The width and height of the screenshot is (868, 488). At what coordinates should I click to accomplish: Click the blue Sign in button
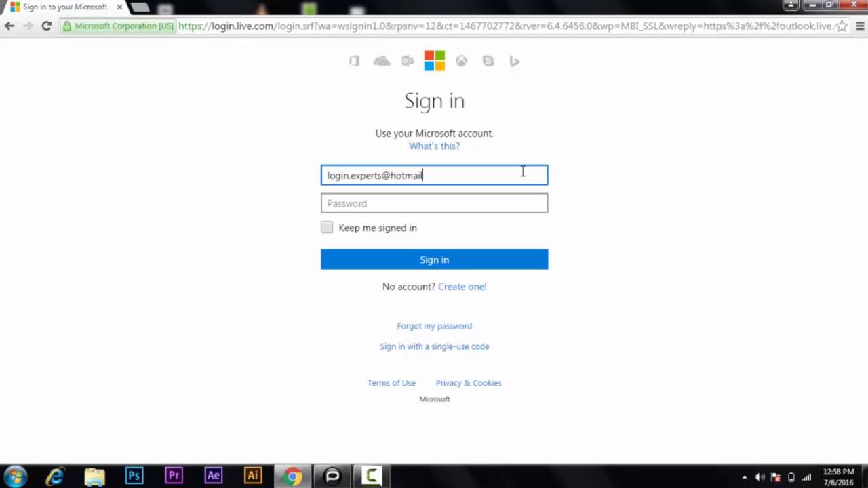[x=434, y=260]
